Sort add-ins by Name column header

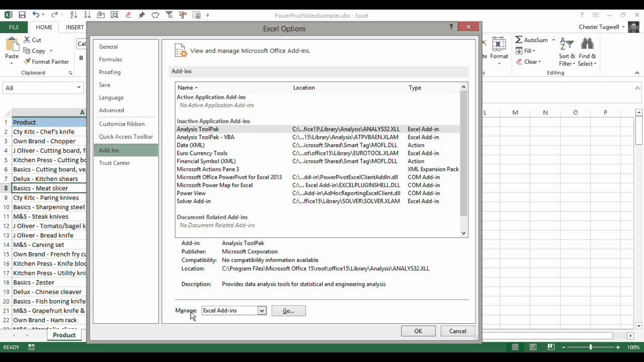point(233,87)
